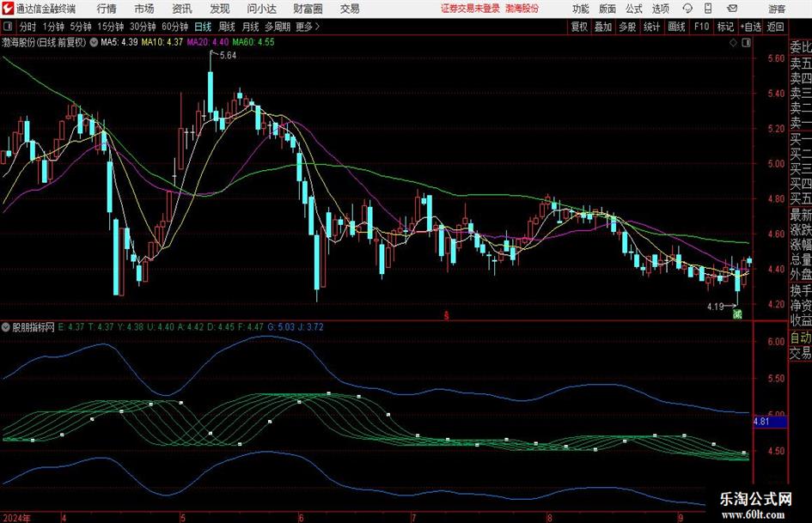Viewport: 812px width, 523px height.
Task: Expand the 更多 > period options
Action: point(308,27)
